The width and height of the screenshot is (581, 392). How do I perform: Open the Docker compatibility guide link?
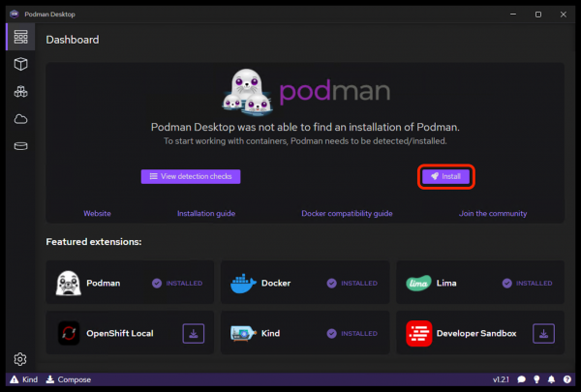click(x=348, y=213)
